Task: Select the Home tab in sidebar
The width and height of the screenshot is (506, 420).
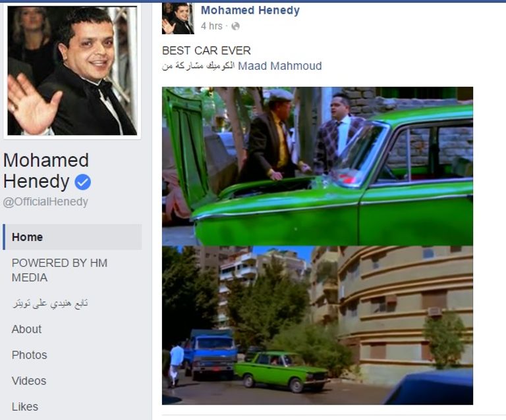Action: (x=72, y=237)
